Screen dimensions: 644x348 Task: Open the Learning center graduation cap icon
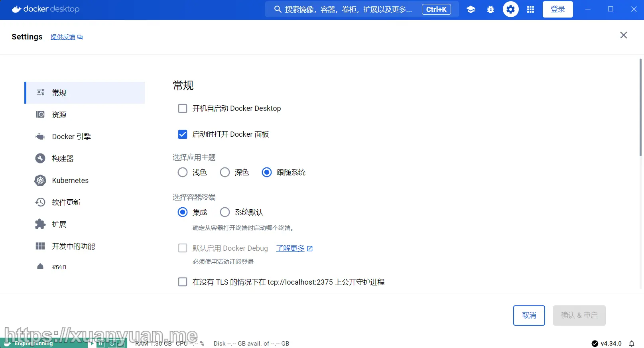point(471,10)
